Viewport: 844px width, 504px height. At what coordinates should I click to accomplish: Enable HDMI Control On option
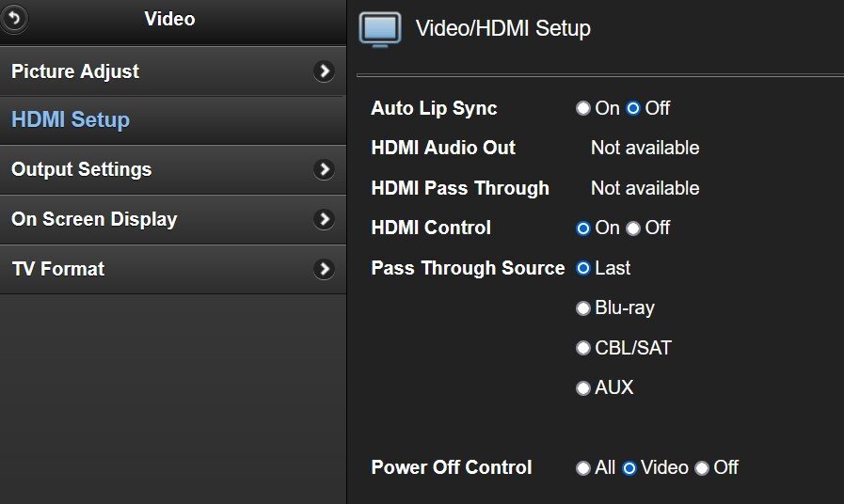(583, 228)
